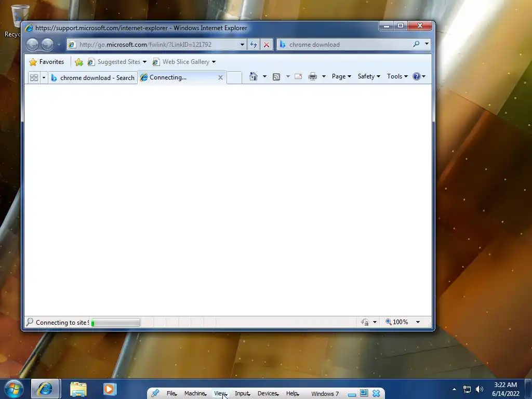The image size is (532, 399).
Task: Open Windows Explorer folder taskbar icon
Action: coord(78,389)
